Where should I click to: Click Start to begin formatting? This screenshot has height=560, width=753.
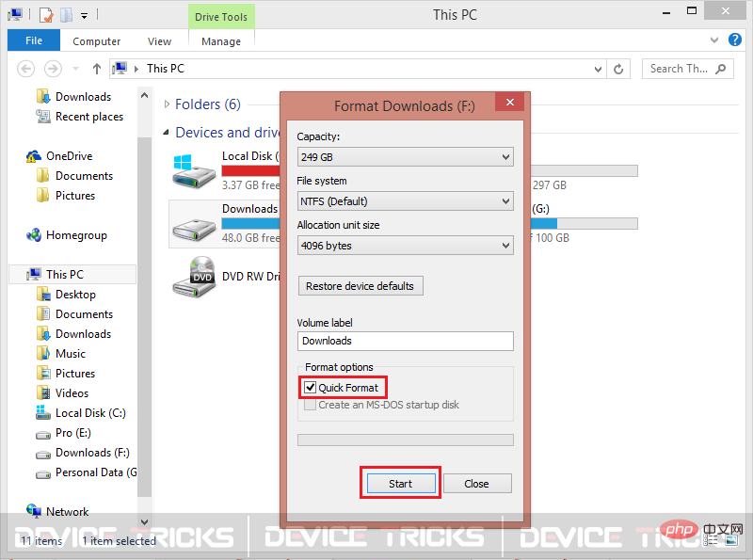[401, 484]
